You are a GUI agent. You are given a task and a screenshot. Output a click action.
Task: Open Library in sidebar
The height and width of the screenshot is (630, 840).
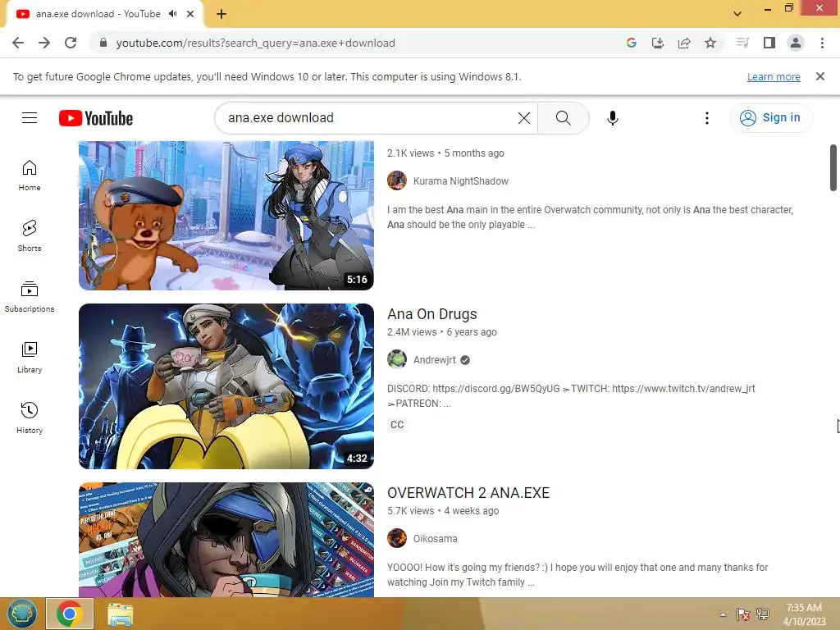coord(30,358)
